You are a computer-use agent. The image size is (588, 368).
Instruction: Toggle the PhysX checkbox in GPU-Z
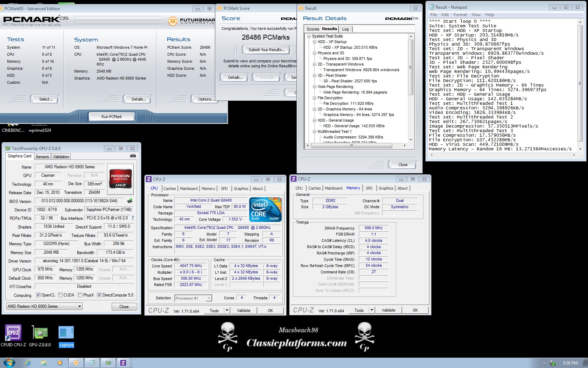80,295
